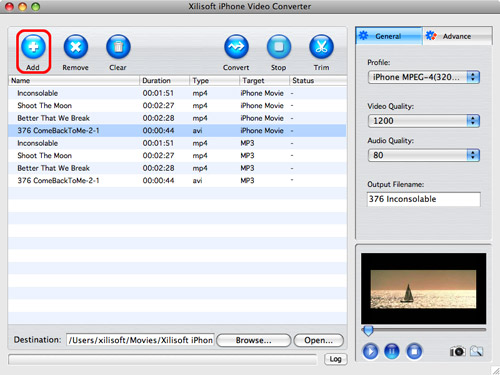This screenshot has width=500, height=375.
Task: Sort by the Name column header
Action: (74, 81)
